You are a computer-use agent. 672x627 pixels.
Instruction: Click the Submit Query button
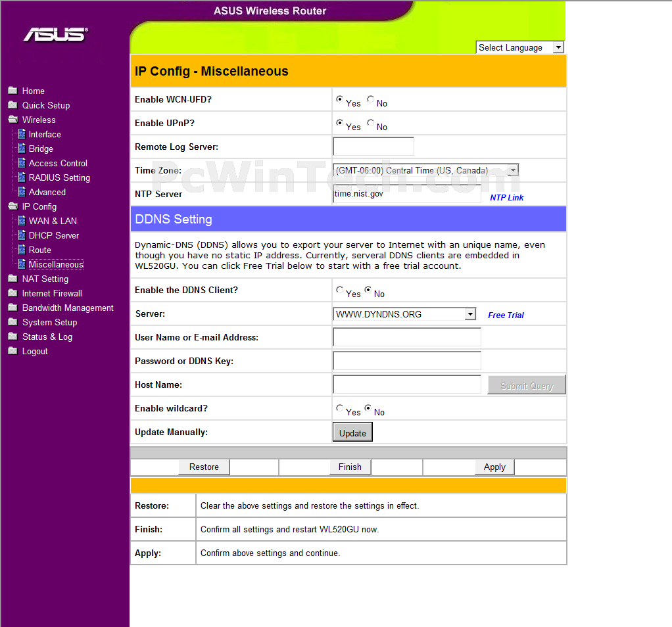(x=527, y=384)
